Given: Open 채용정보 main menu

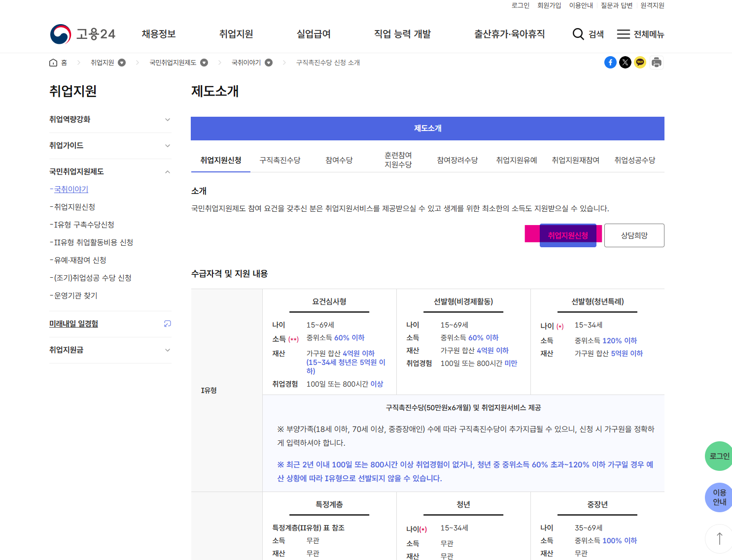Looking at the screenshot, I should pos(159,34).
